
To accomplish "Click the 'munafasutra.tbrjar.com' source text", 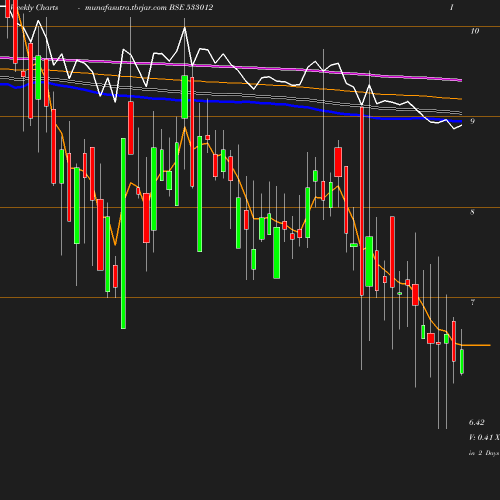I will coord(126,8).
